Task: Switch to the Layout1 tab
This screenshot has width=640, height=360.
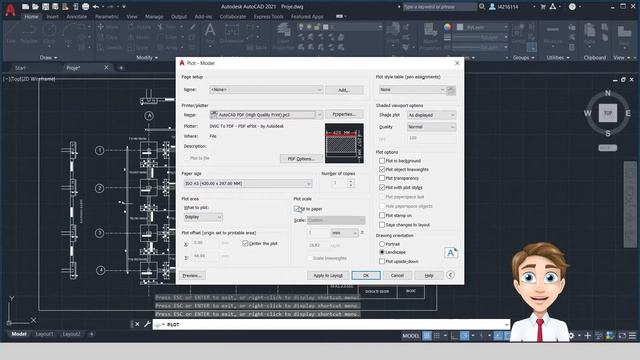Action: [44, 334]
